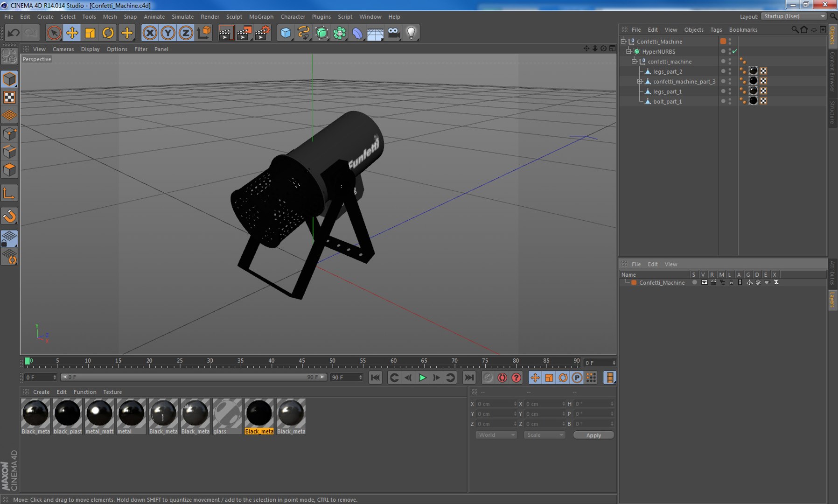Open the Material Manager Texture menu
This screenshot has height=504, width=838.
[112, 392]
